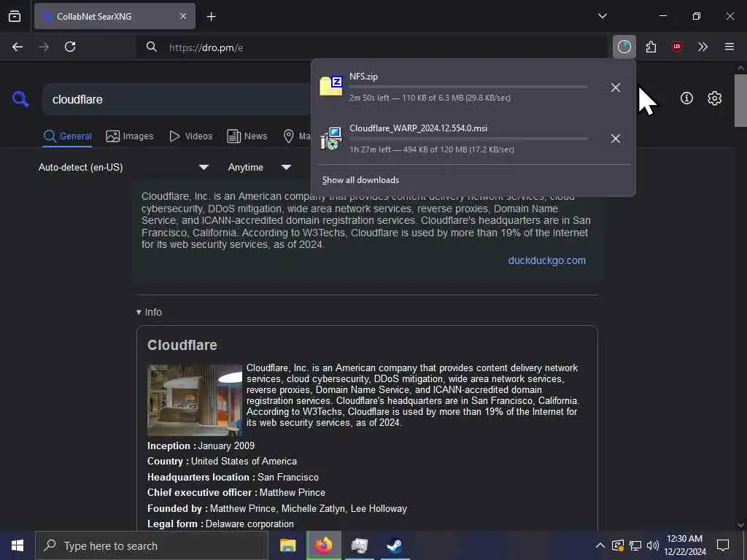This screenshot has width=747, height=560.
Task: Click the NFS.zip file icon
Action: tap(331, 86)
